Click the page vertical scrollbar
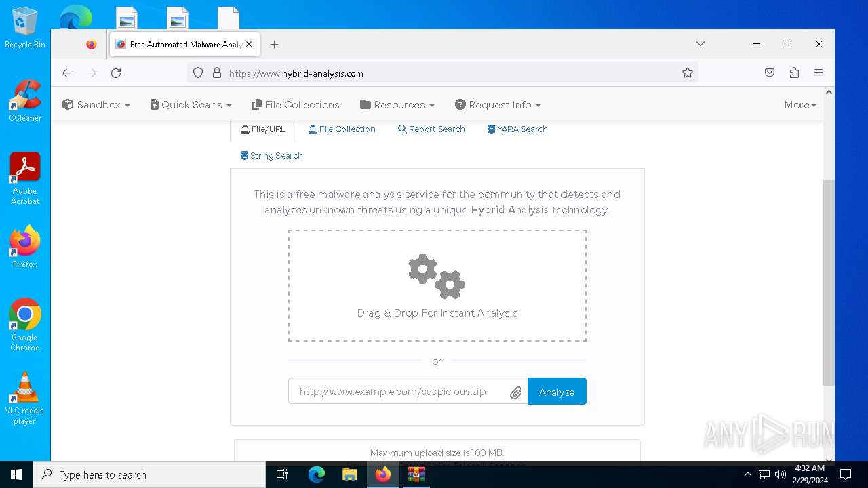Image resolution: width=868 pixels, height=488 pixels. click(829, 283)
